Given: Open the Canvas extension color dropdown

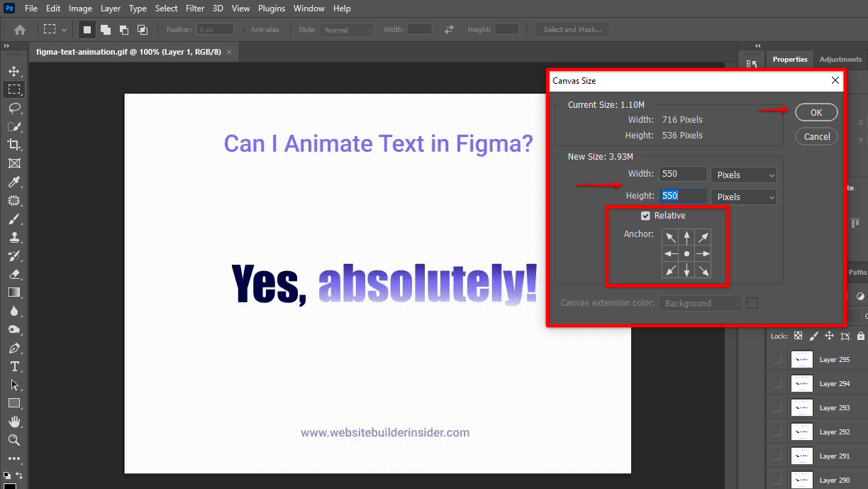Looking at the screenshot, I should click(700, 303).
